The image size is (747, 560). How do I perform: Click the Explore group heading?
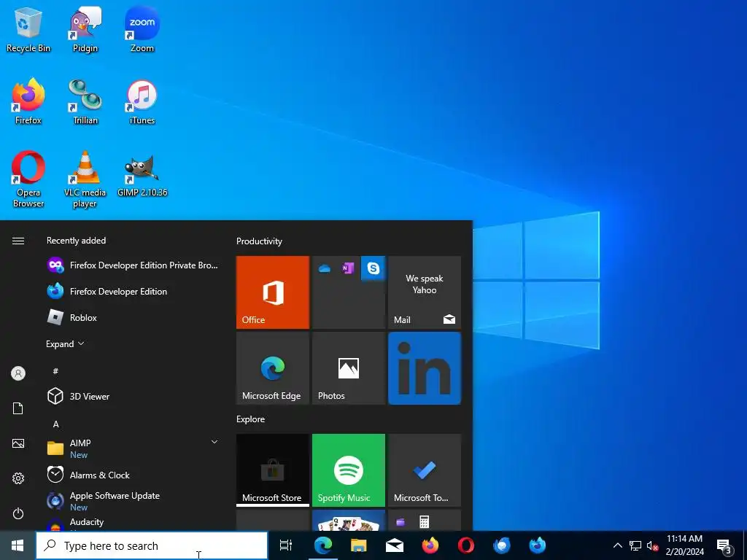[251, 419]
